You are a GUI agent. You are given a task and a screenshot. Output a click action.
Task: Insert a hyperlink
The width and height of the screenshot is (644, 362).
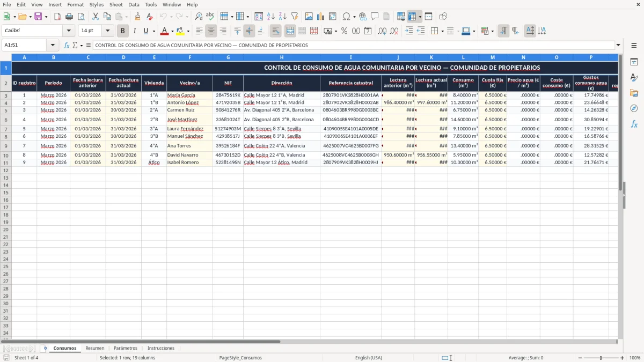pyautogui.click(x=363, y=17)
